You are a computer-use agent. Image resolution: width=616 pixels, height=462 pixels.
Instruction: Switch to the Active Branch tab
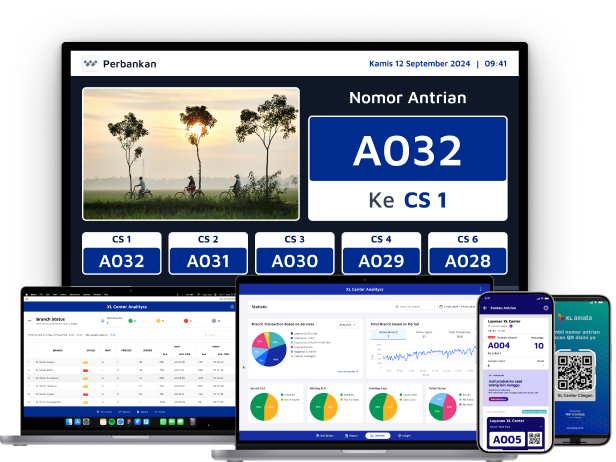[x=386, y=336]
